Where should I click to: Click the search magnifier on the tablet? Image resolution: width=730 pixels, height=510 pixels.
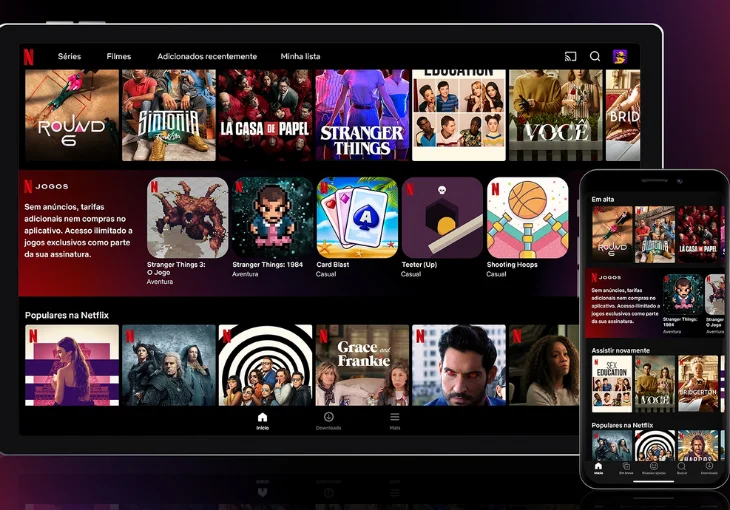595,56
